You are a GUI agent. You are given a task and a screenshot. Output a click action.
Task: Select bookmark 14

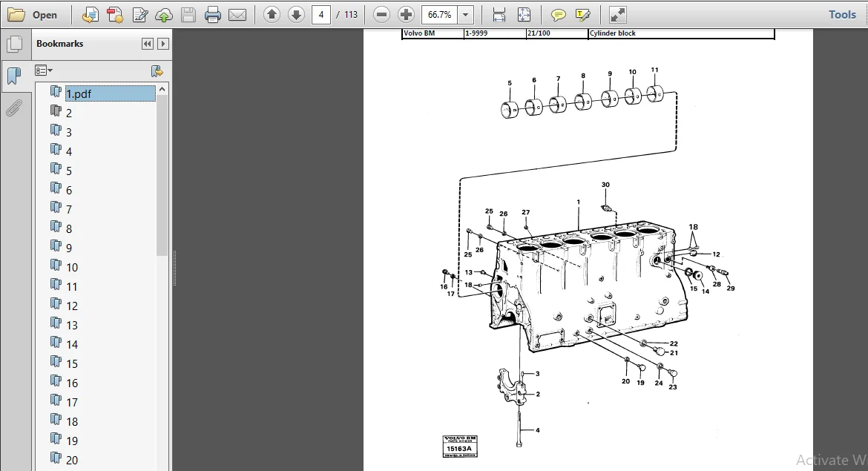[72, 345]
